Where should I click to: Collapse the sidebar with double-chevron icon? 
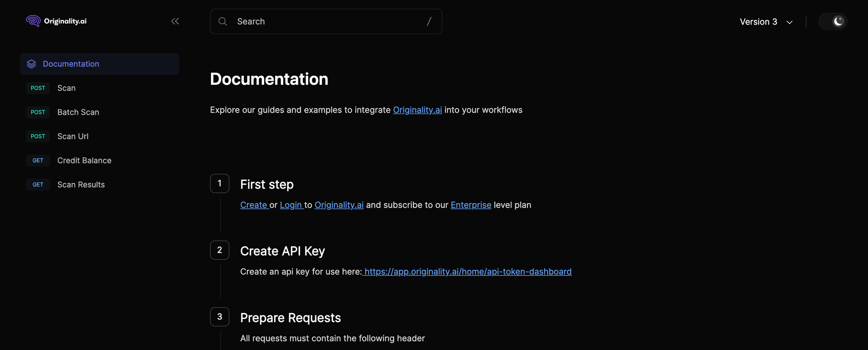[x=175, y=21]
